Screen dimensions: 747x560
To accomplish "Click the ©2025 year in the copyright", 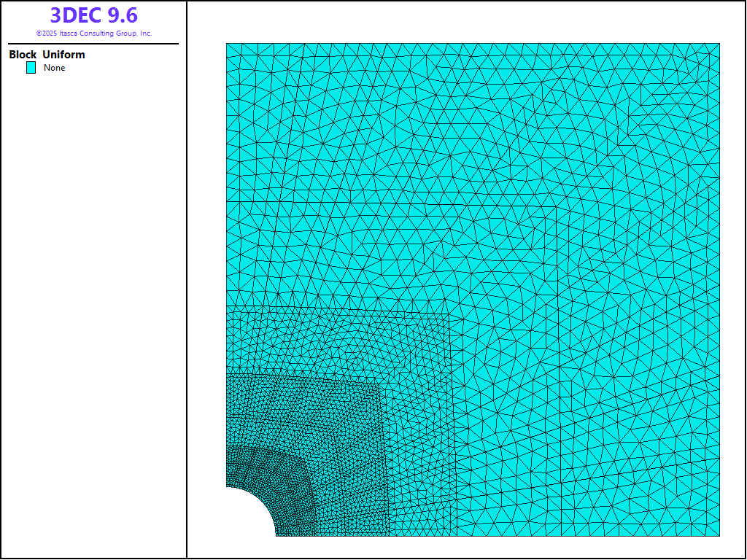I will click(46, 34).
